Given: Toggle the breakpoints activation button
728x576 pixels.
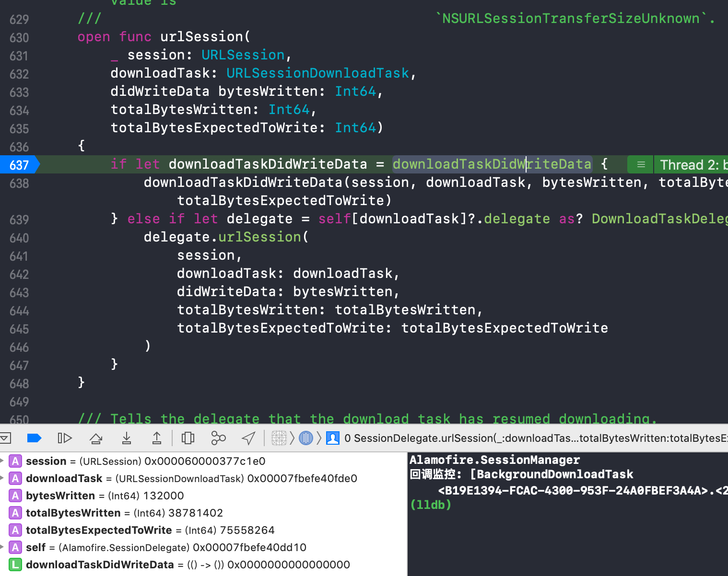Looking at the screenshot, I should pyautogui.click(x=34, y=438).
